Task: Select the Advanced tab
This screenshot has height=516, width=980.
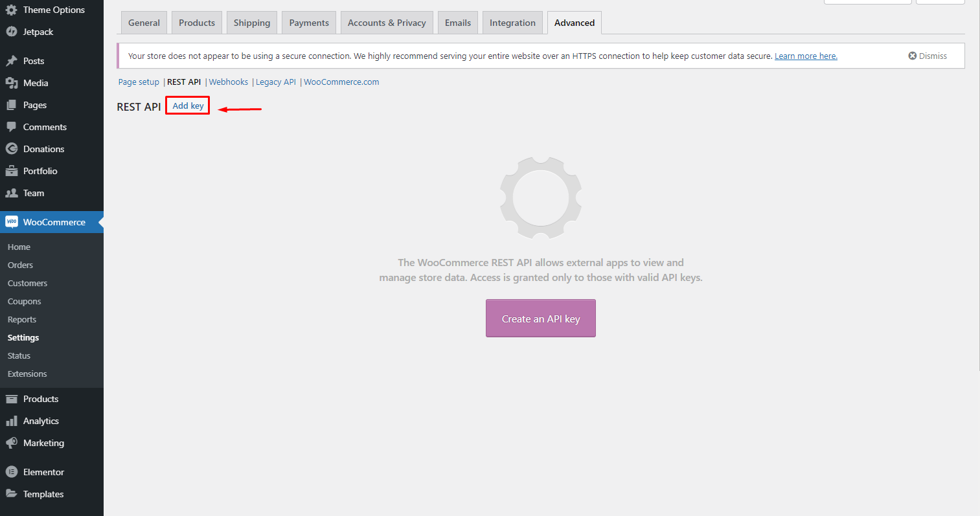Action: pos(575,23)
